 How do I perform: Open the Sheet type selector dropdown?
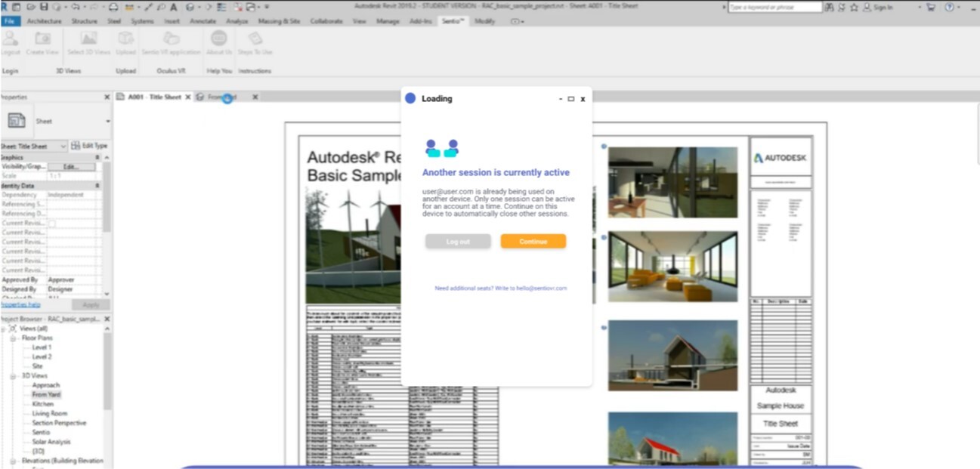(x=107, y=121)
